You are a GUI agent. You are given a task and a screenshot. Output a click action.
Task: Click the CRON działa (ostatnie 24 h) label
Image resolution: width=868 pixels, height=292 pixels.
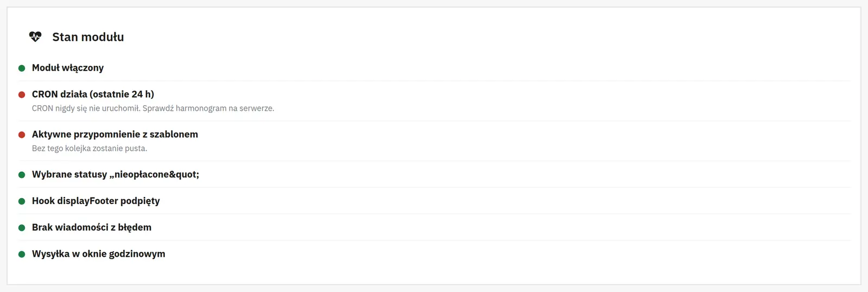(x=93, y=94)
